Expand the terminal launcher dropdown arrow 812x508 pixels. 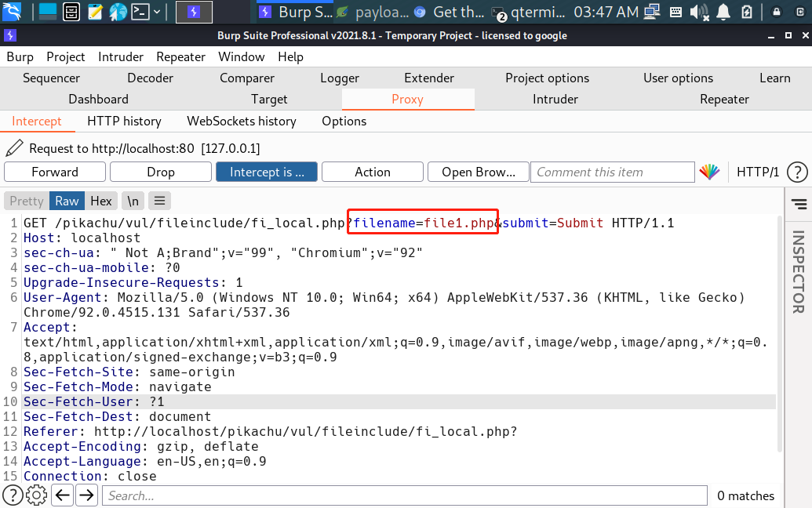click(x=157, y=12)
